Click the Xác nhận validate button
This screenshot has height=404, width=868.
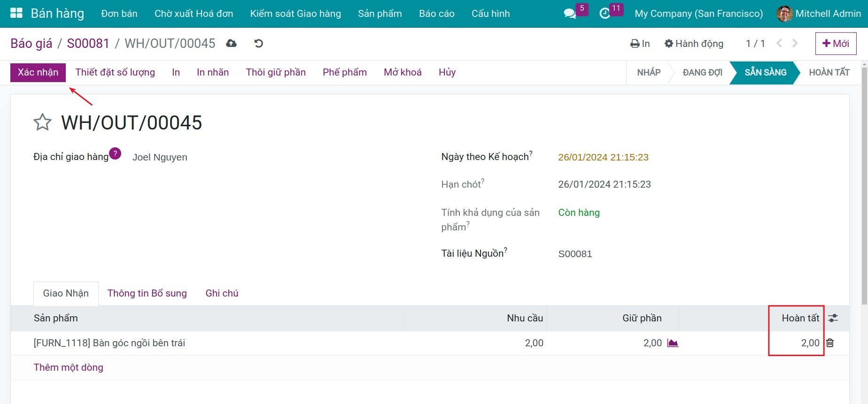pos(38,72)
